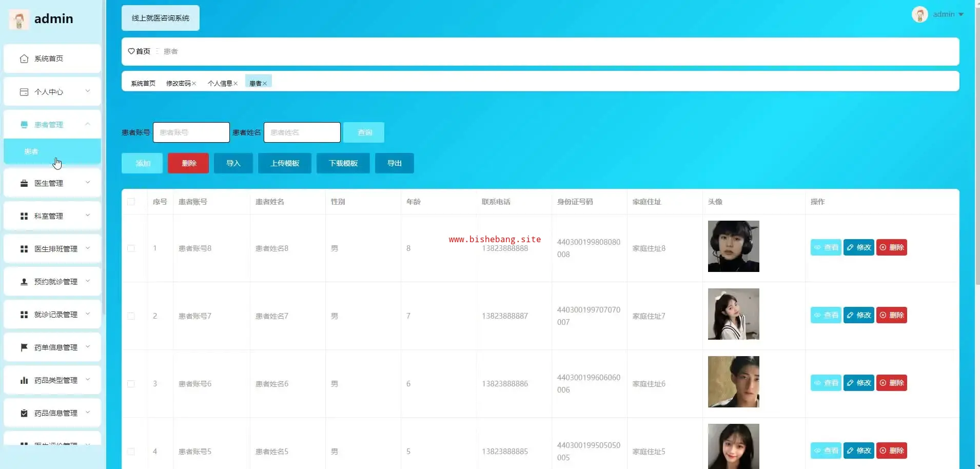Expand the 就诊记录管理 menu chevron
This screenshot has width=980, height=469.
point(88,314)
